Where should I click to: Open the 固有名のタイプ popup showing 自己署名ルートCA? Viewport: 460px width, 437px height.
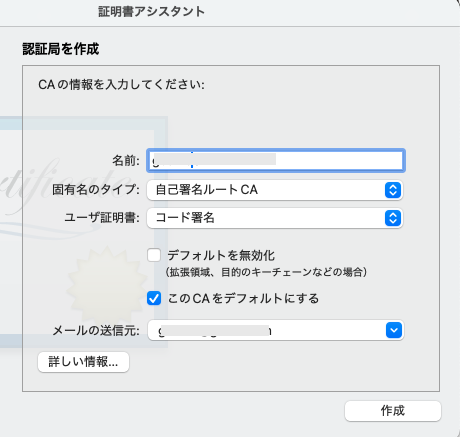tap(275, 190)
